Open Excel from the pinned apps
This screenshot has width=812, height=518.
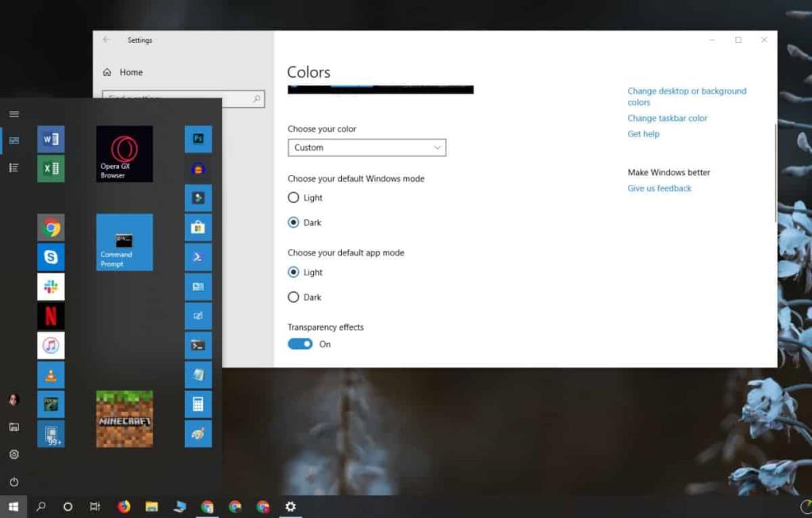coord(51,167)
